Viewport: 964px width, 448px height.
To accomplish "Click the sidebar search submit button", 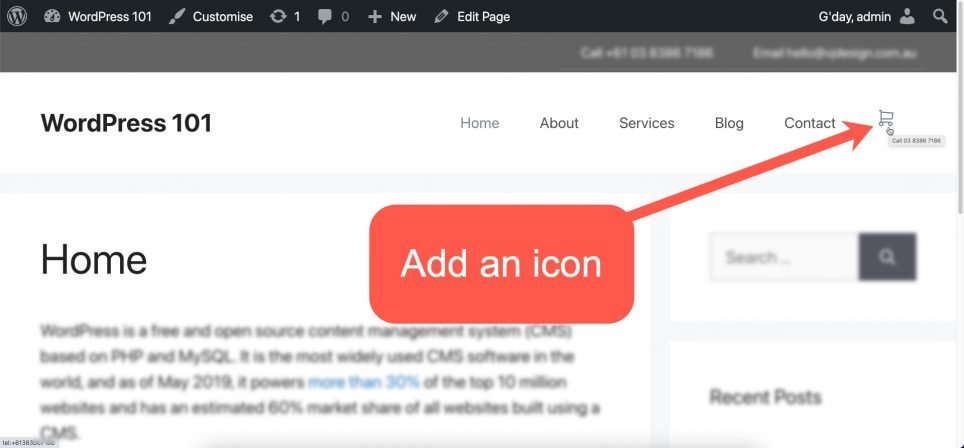I will (x=887, y=257).
